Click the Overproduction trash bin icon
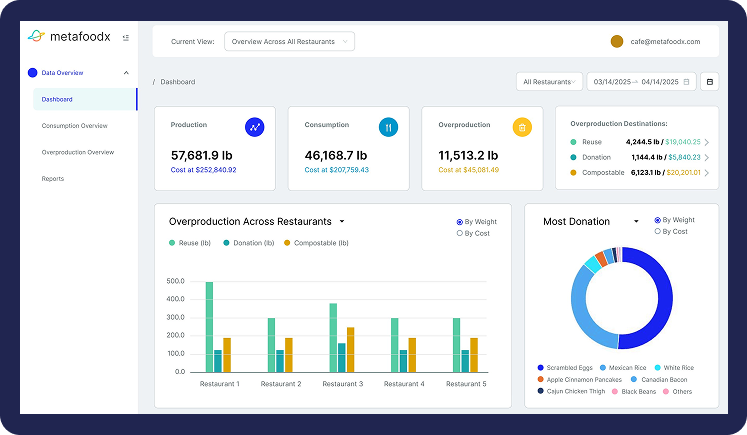This screenshot has height=435, width=747. point(522,127)
